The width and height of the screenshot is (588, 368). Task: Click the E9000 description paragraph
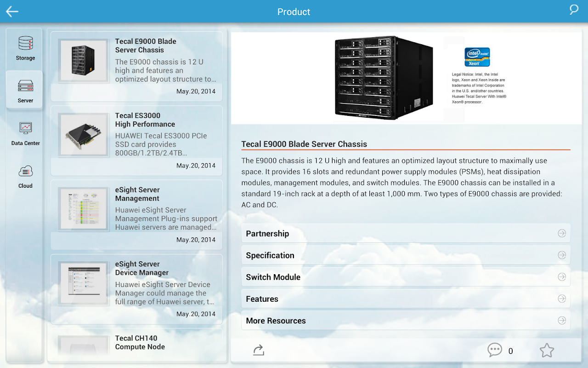click(x=402, y=183)
